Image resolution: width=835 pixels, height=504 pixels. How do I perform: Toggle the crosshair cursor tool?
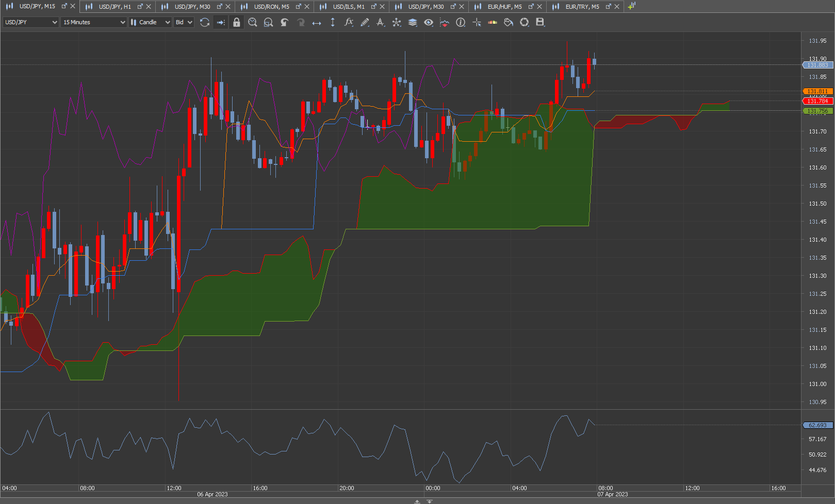[x=477, y=22]
